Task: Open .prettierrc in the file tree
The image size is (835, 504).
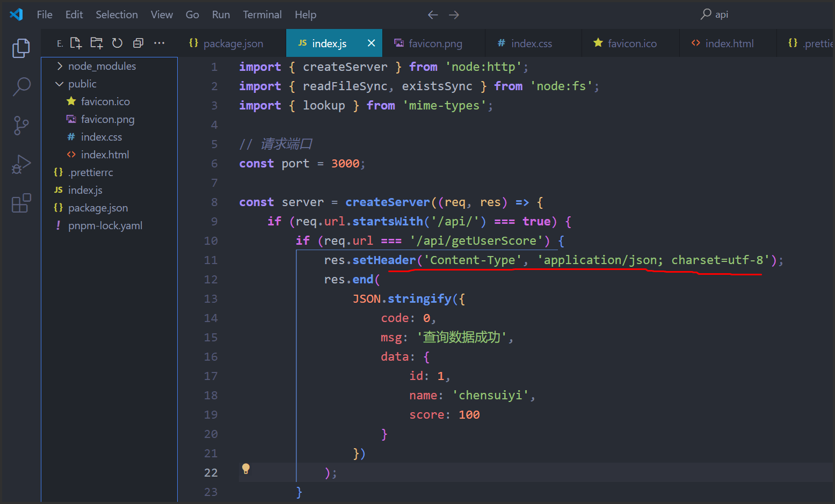Action: coord(109,172)
